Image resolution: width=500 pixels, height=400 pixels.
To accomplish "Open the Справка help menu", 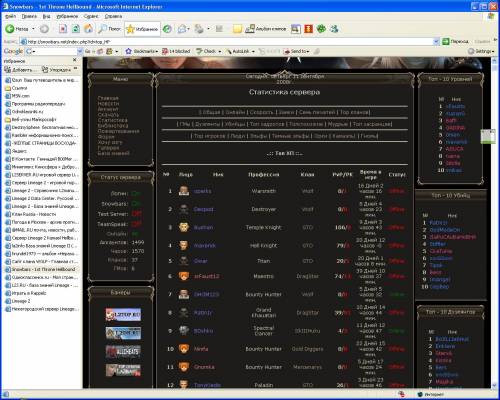I will coord(113,16).
